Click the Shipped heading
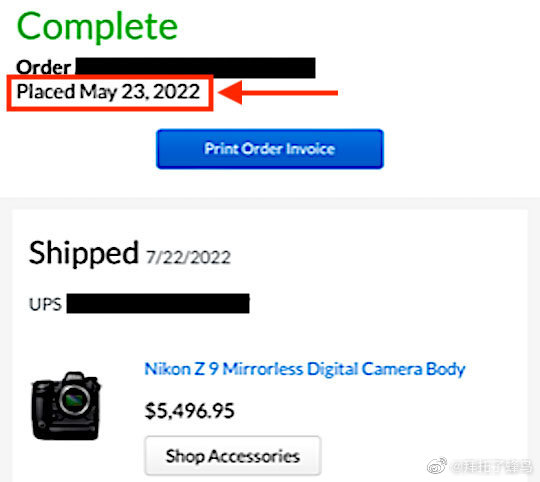Screen dimensions: 540x482 [x=84, y=253]
